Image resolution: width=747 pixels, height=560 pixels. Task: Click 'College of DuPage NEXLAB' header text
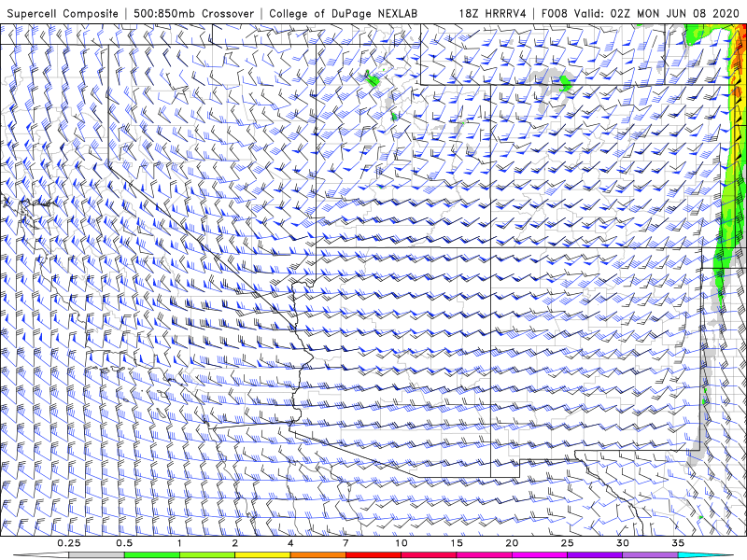(343, 14)
